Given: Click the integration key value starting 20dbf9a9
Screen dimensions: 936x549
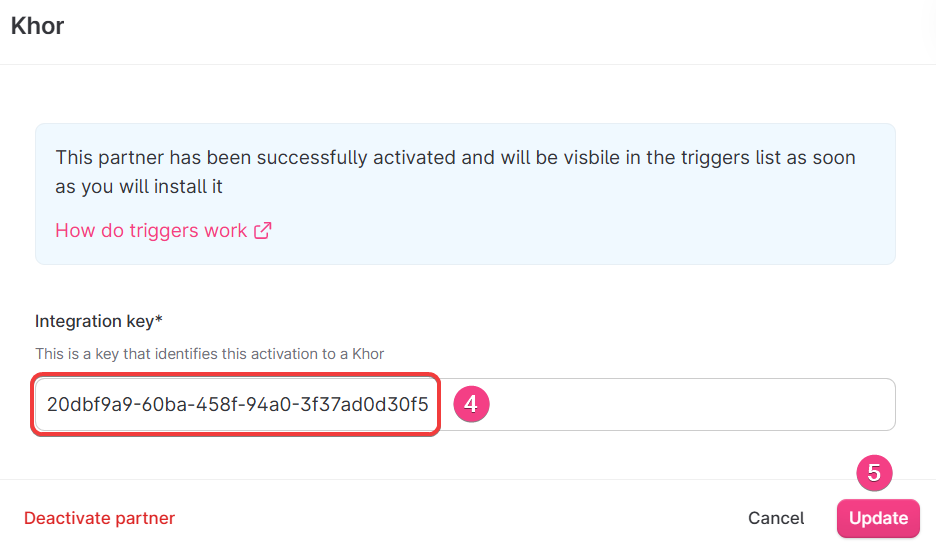Looking at the screenshot, I should point(237,405).
